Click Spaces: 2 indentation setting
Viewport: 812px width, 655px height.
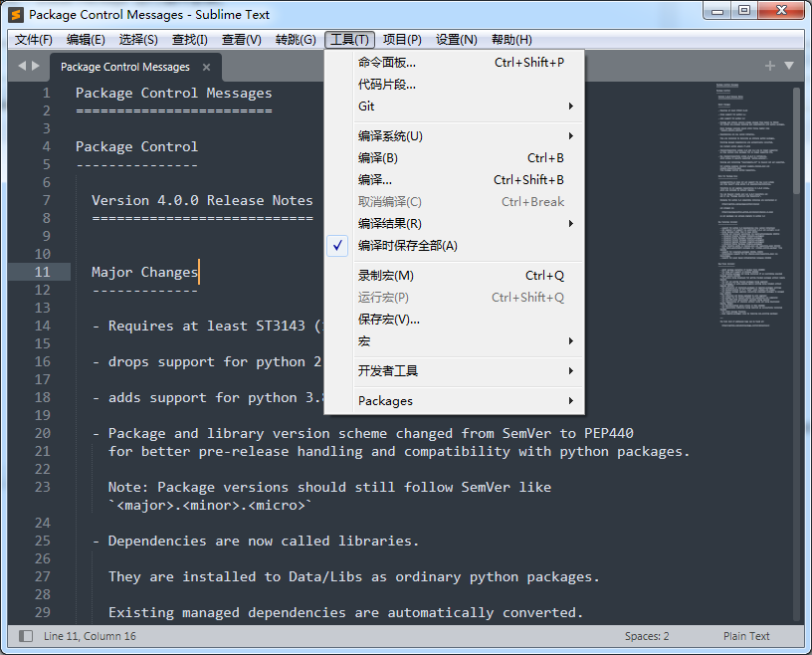pos(646,635)
